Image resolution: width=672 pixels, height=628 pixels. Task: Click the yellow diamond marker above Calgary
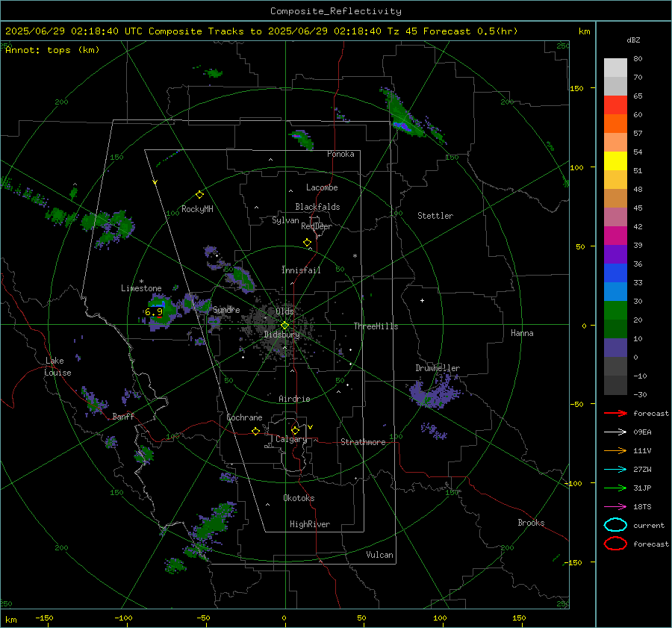(295, 430)
